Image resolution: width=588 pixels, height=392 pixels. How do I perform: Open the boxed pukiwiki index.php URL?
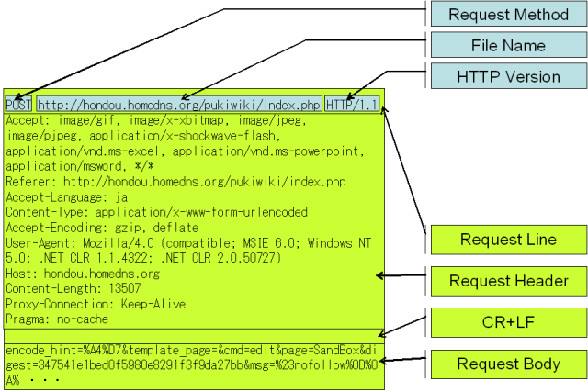(x=179, y=105)
